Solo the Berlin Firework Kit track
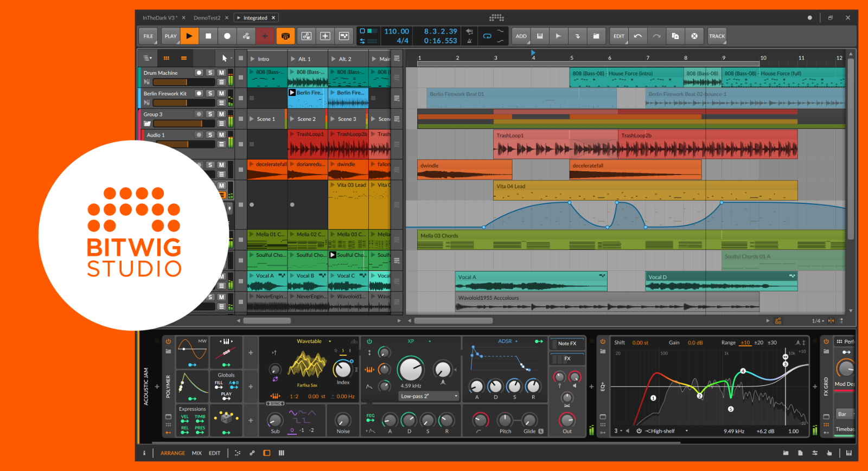The width and height of the screenshot is (868, 471). click(x=210, y=93)
